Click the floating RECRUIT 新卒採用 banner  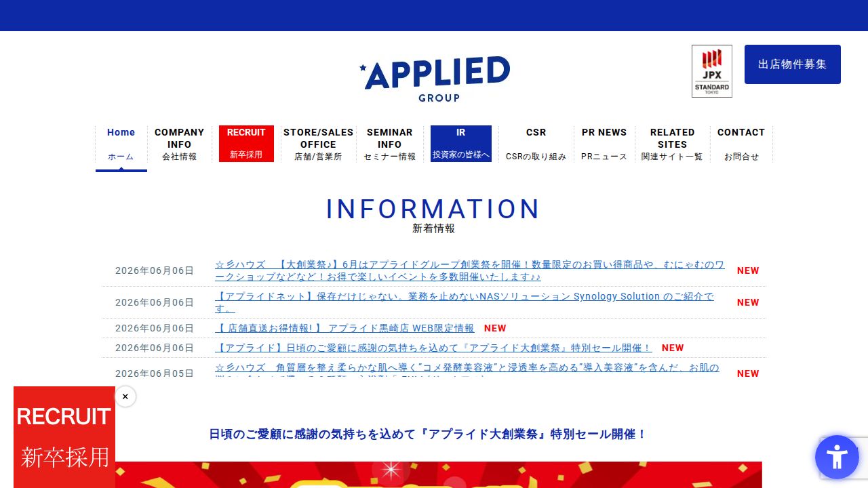[x=64, y=437]
